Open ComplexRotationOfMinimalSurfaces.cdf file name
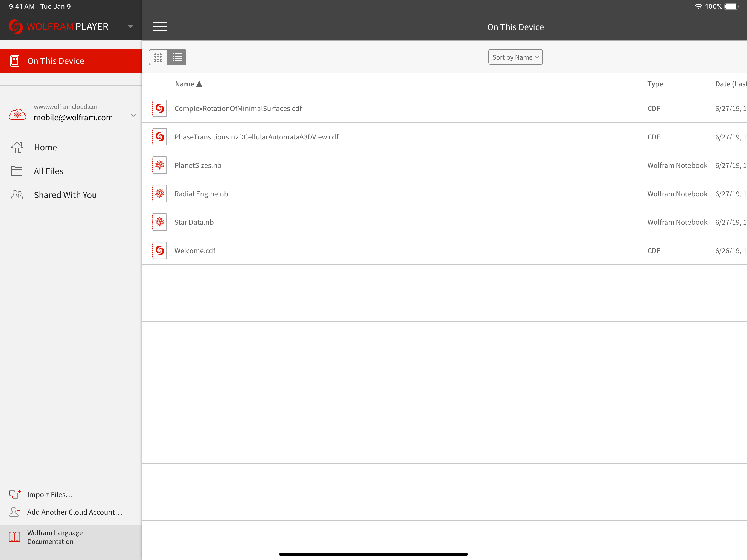 [x=238, y=109]
